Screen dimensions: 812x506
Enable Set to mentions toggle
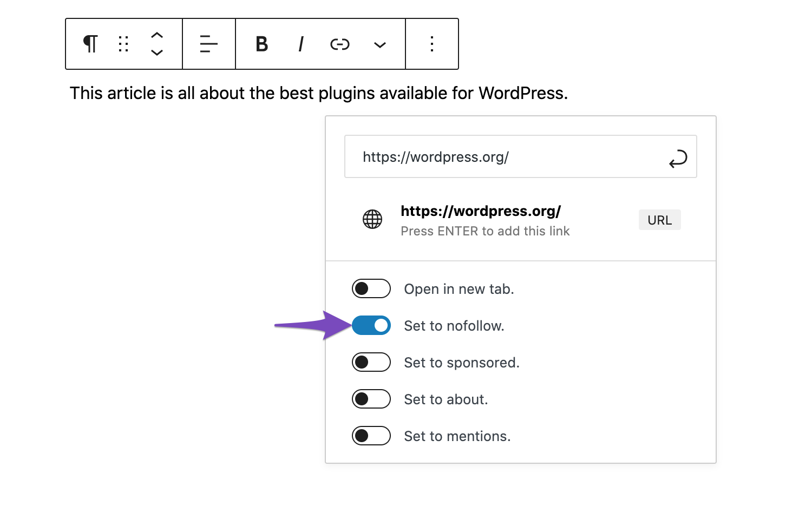click(x=371, y=436)
